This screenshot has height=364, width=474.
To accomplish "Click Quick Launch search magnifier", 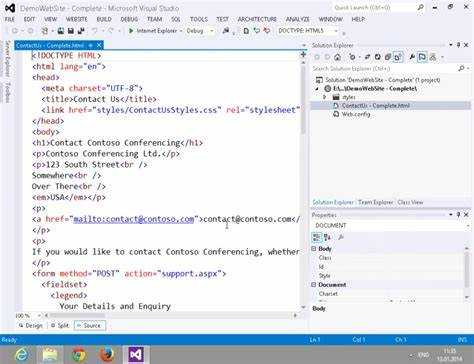I will click(x=421, y=7).
